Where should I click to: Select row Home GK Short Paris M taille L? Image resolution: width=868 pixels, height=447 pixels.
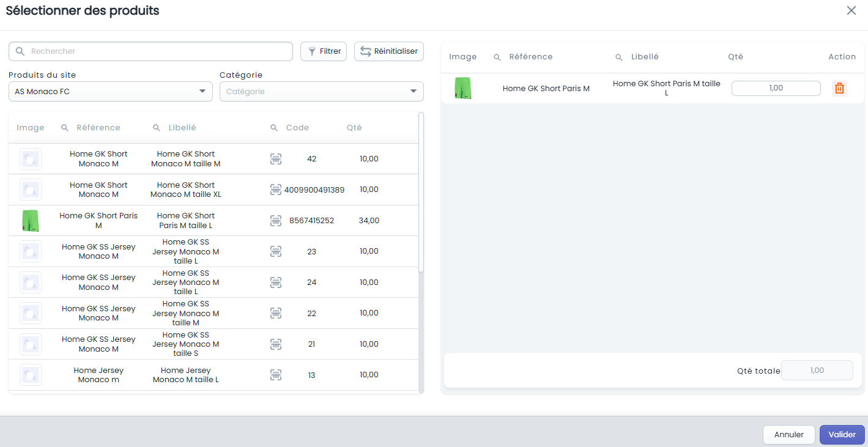point(213,221)
